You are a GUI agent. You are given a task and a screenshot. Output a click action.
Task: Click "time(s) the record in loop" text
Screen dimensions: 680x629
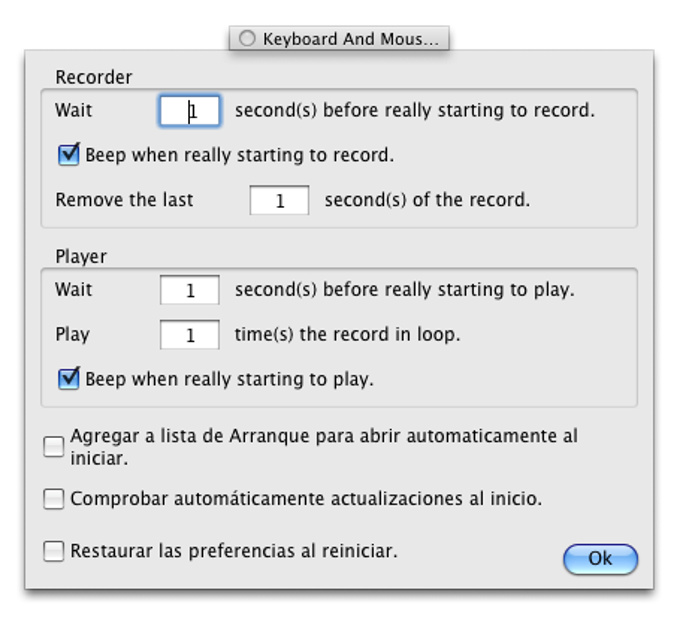[347, 335]
